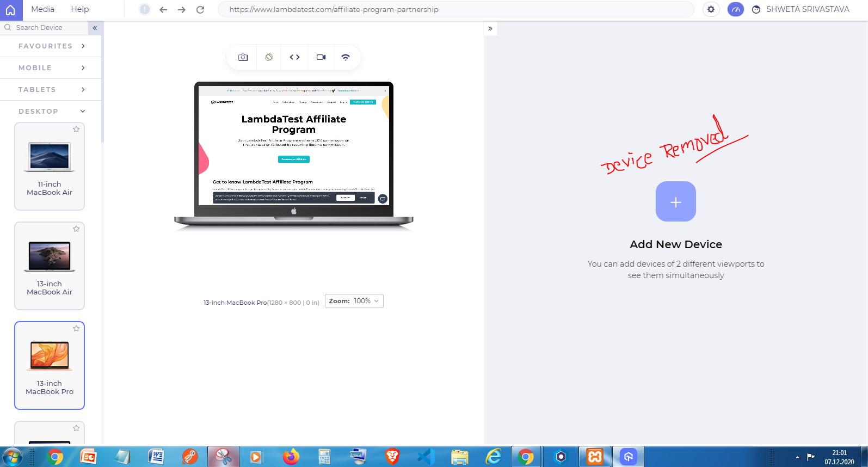Take a screenshot with the camera icon
868x467 pixels.
243,57
